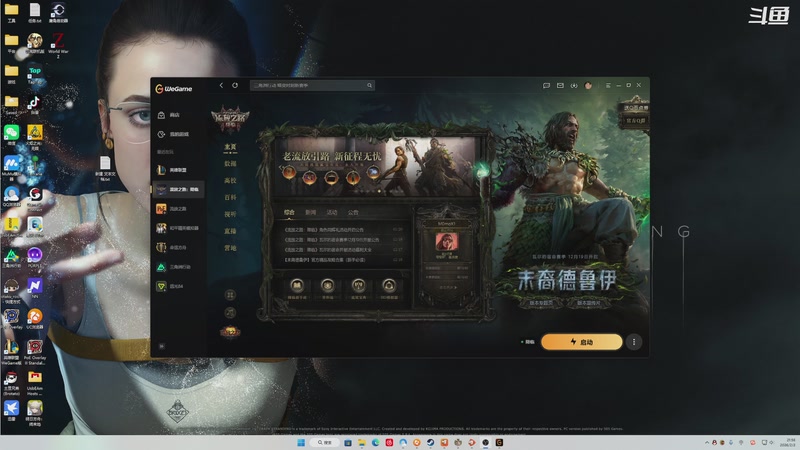Select 三角洲行动 in the game list
The image size is (800, 450).
click(x=178, y=267)
